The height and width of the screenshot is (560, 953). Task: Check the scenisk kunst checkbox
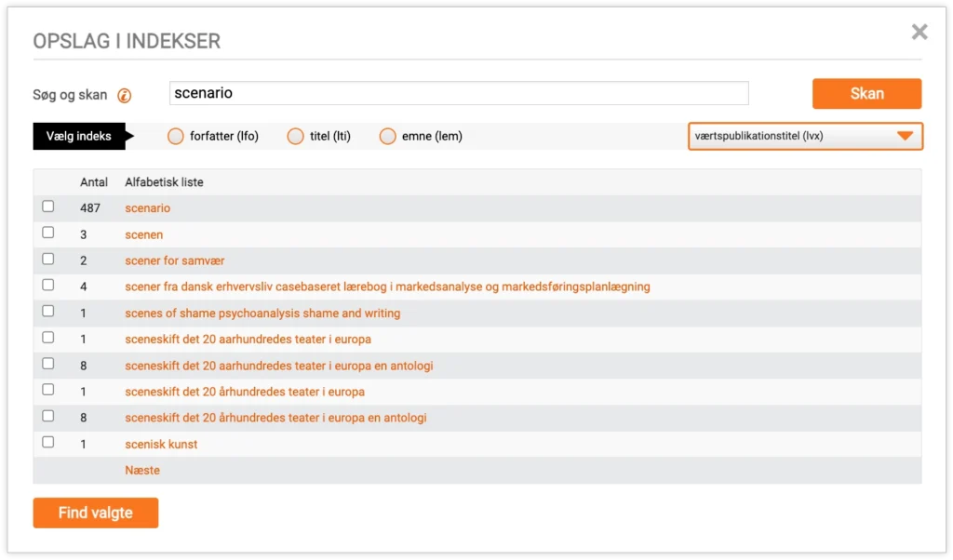[x=48, y=443]
